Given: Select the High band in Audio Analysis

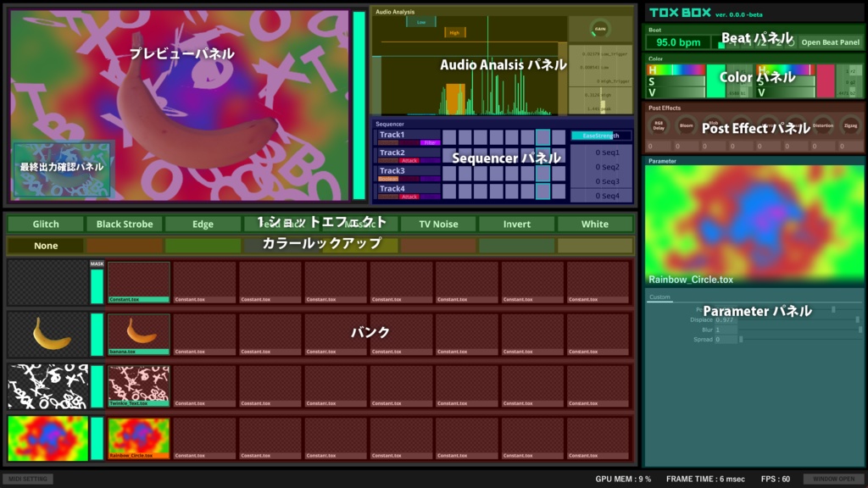Looking at the screenshot, I should [x=454, y=32].
